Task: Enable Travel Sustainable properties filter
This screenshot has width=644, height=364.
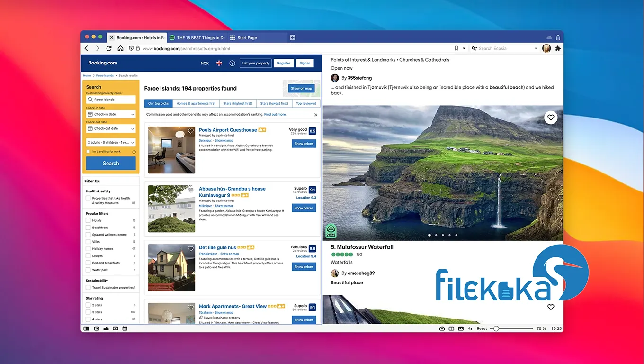Action: (88, 288)
